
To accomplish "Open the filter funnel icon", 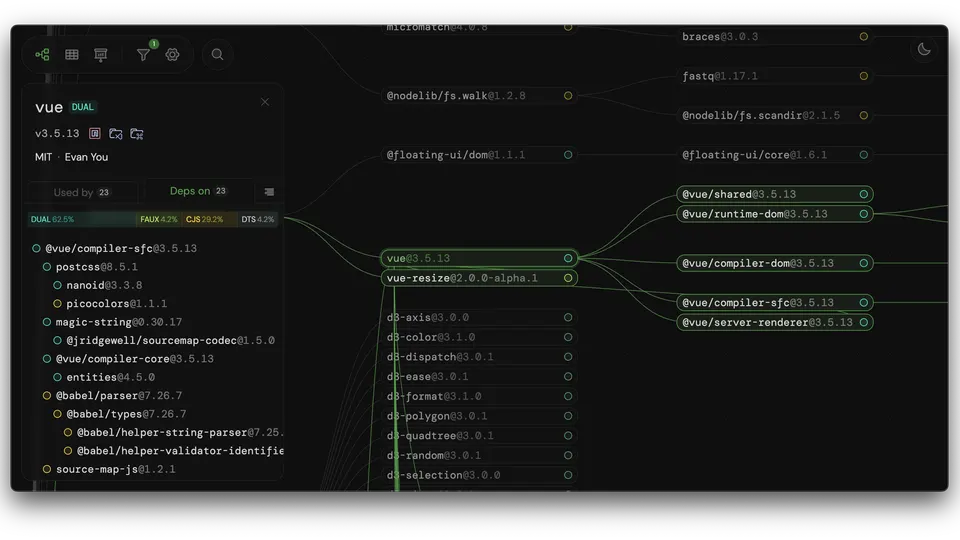I will pos(143,54).
